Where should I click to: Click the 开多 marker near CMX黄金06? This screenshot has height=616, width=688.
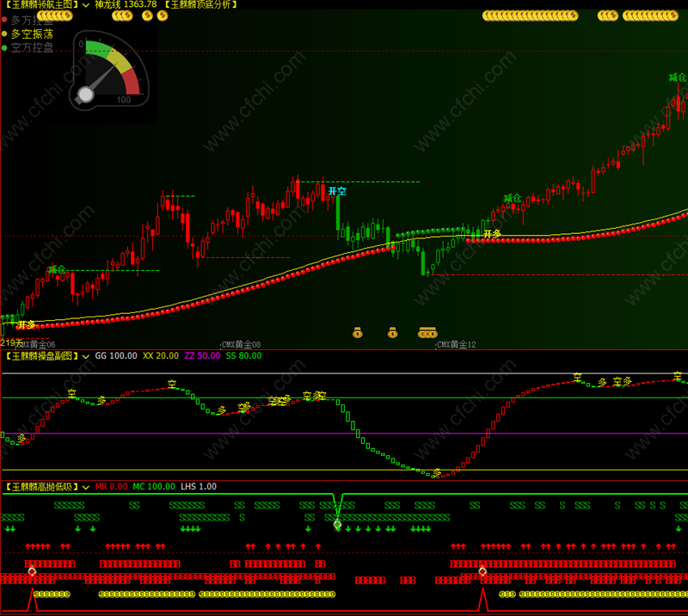pos(27,325)
